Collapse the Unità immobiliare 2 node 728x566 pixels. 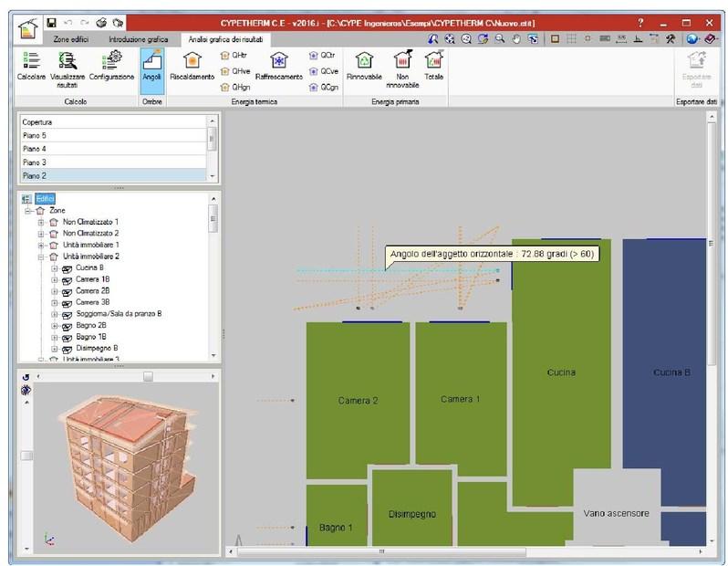pyautogui.click(x=41, y=257)
